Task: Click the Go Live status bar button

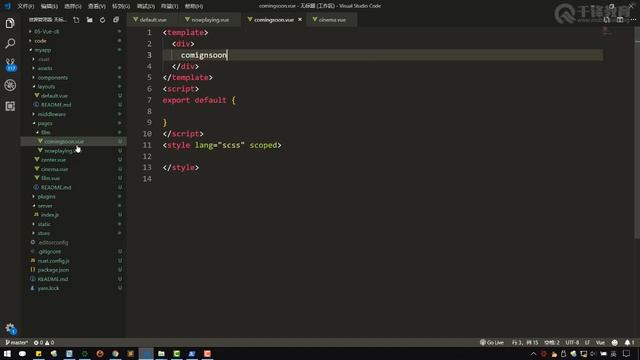Action: [x=492, y=342]
